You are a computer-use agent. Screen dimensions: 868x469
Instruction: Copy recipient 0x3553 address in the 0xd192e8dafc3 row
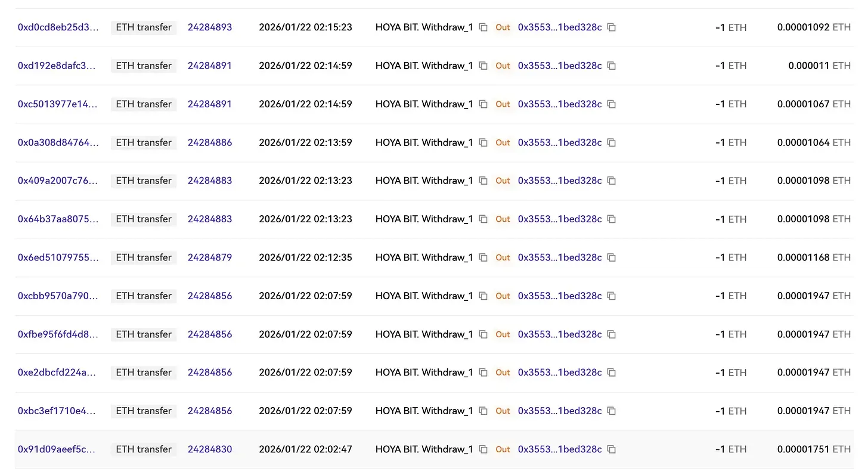(612, 66)
